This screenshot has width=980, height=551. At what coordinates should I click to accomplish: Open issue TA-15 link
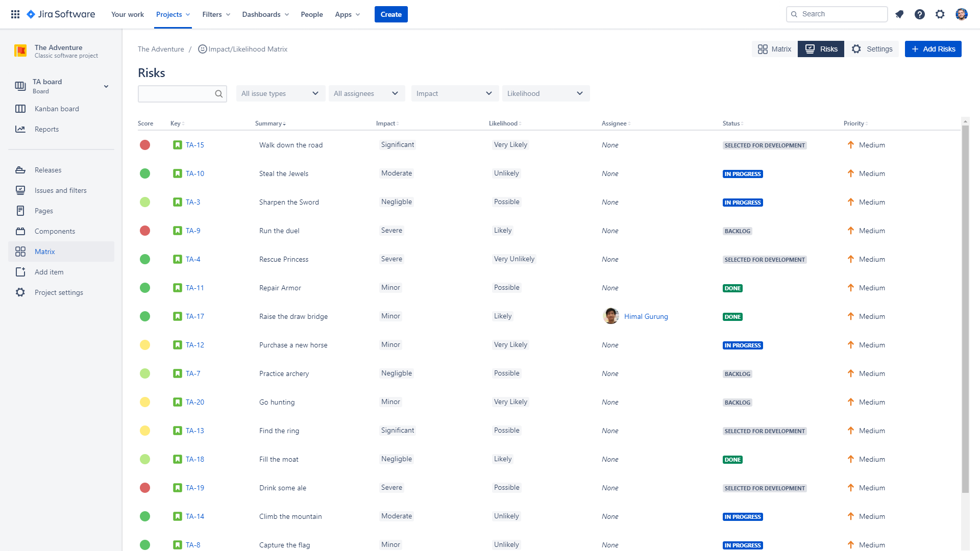pyautogui.click(x=195, y=145)
